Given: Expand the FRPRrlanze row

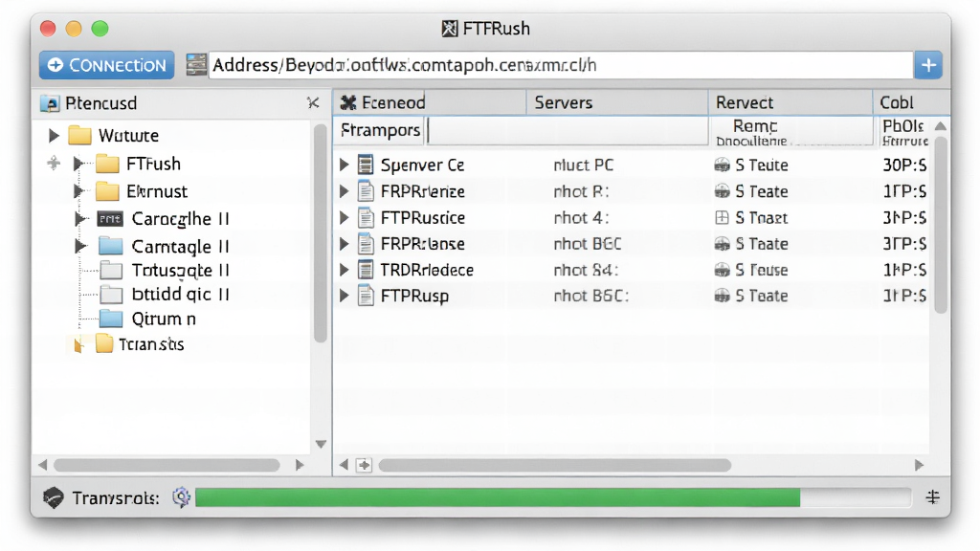Looking at the screenshot, I should click(344, 191).
